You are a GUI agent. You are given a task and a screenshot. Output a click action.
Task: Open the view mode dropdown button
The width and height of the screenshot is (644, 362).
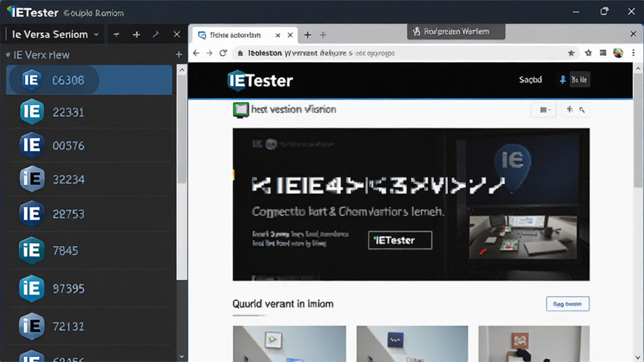(x=544, y=109)
